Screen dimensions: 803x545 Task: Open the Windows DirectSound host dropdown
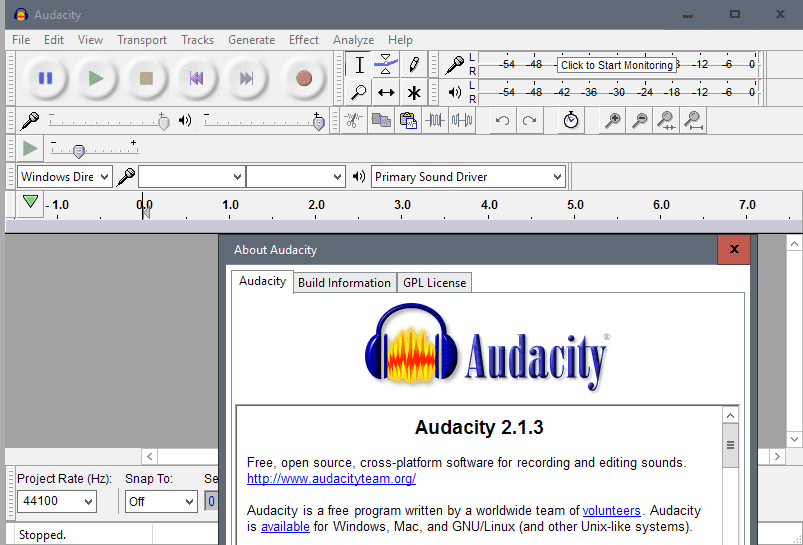pos(64,177)
